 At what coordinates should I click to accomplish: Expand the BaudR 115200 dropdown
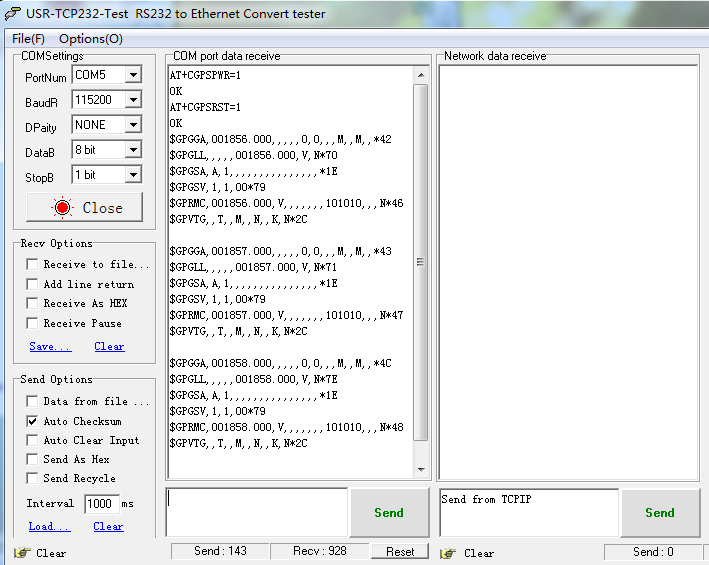pos(133,99)
